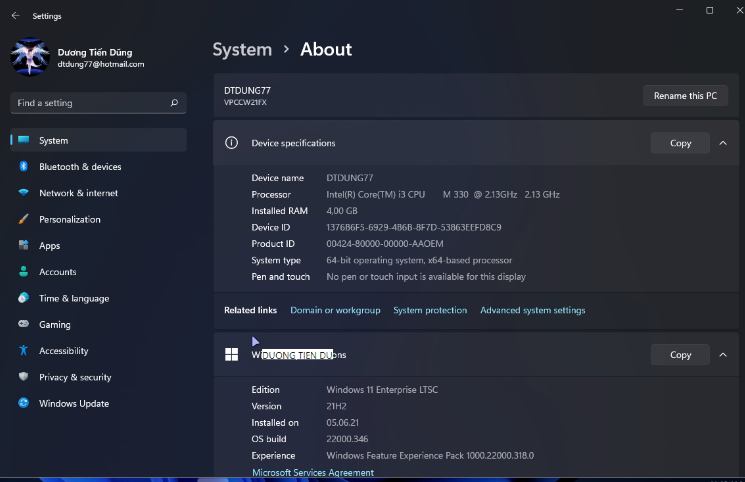Maximize the Settings window
745x482 pixels.
709,10
